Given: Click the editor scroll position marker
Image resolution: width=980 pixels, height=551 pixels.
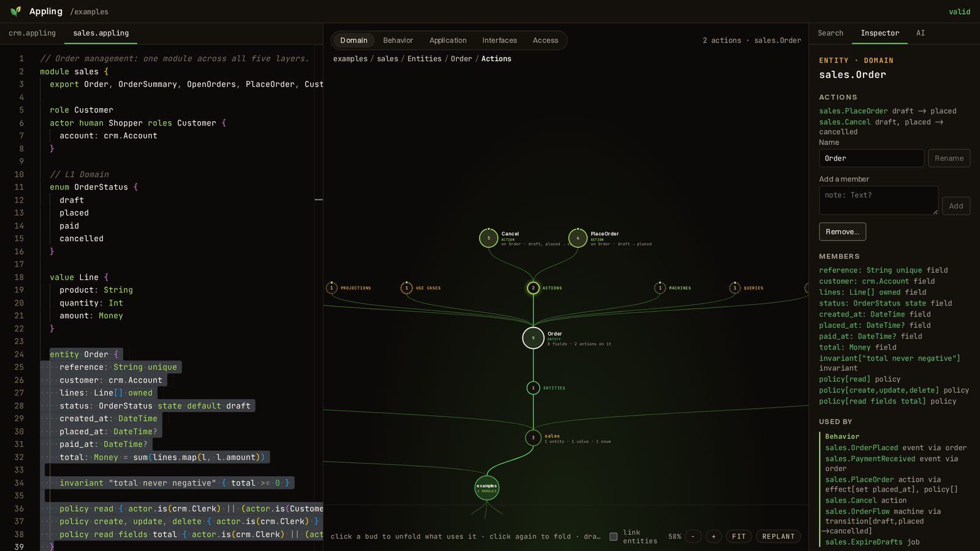Looking at the screenshot, I should click(x=318, y=200).
